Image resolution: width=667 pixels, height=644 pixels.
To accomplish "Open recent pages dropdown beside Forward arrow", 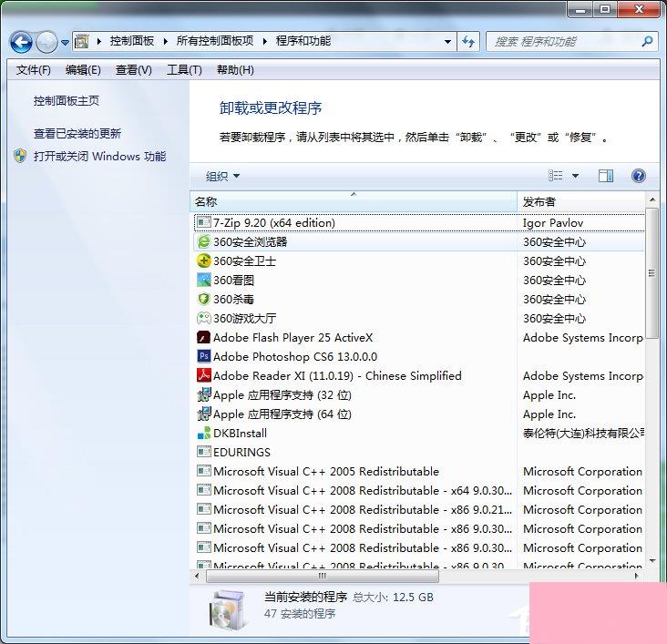I will [65, 42].
